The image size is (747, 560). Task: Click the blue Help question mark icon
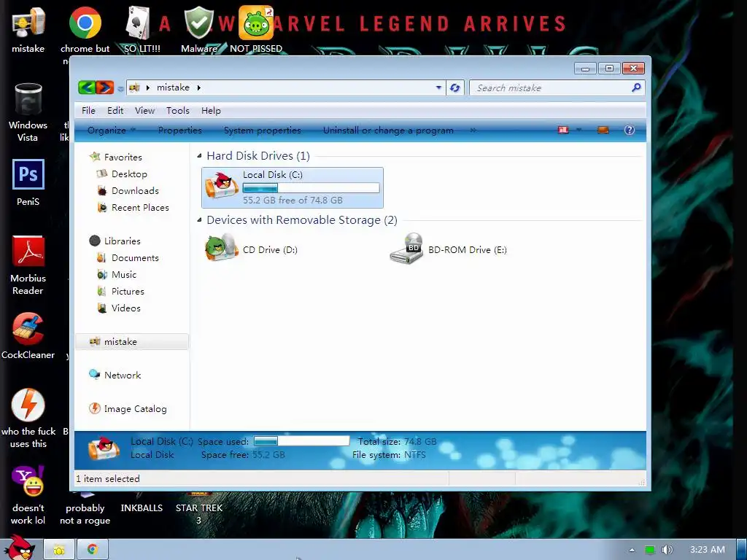pyautogui.click(x=630, y=130)
